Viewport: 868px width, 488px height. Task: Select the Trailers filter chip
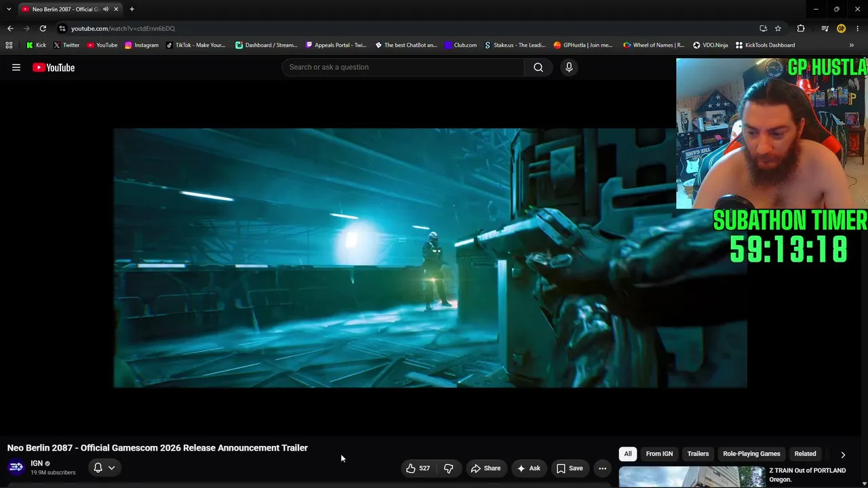(x=698, y=454)
